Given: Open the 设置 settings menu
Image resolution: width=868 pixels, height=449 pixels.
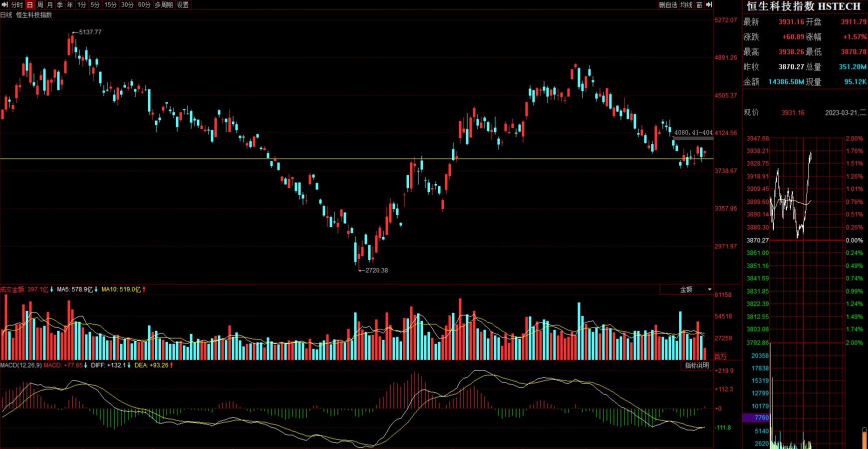Looking at the screenshot, I should (183, 4).
